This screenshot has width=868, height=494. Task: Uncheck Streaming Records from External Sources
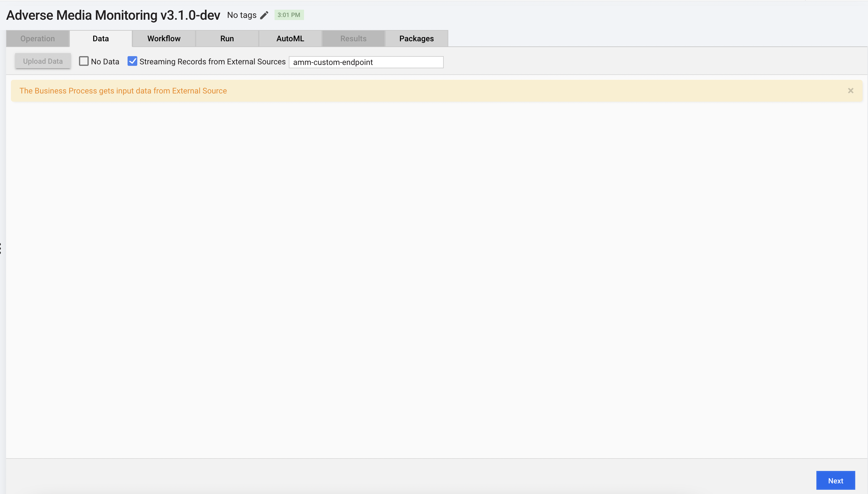tap(132, 61)
